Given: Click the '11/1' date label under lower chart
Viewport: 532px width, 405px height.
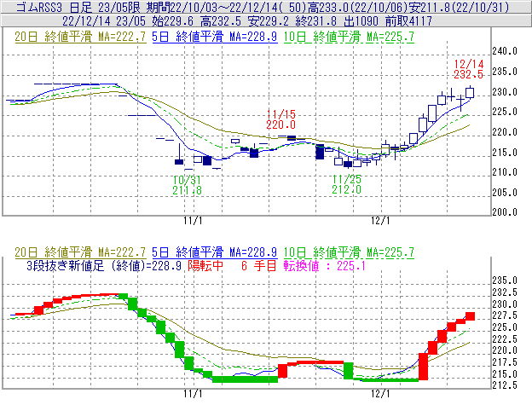Looking at the screenshot, I should [193, 394].
